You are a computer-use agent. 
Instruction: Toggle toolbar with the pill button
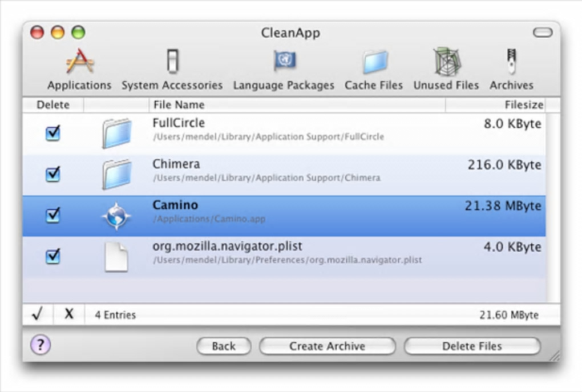pyautogui.click(x=543, y=33)
